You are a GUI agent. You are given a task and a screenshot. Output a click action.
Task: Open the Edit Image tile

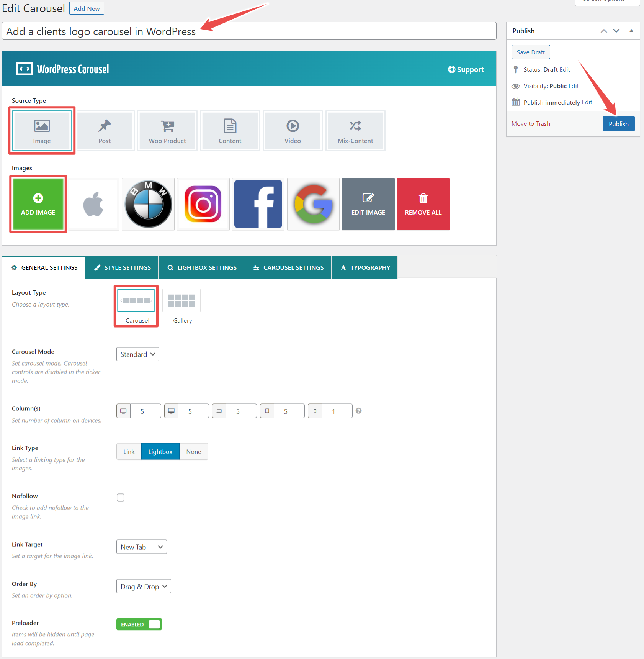(x=368, y=204)
